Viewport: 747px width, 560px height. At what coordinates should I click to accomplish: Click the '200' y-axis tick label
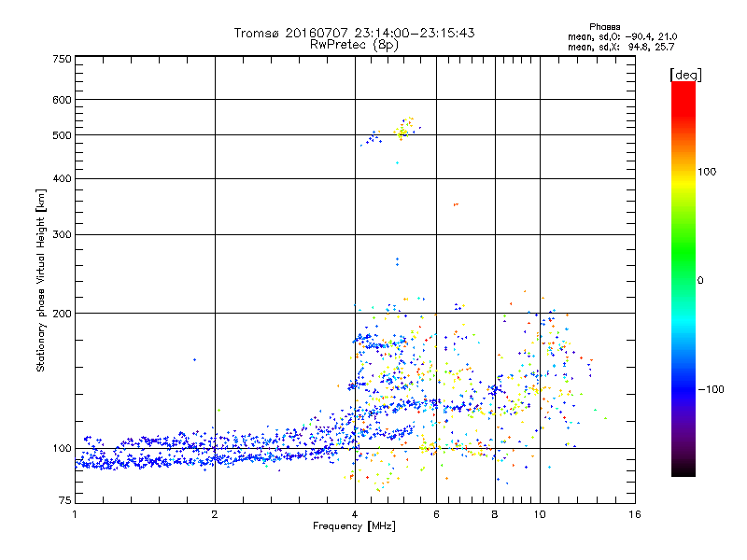(x=62, y=314)
